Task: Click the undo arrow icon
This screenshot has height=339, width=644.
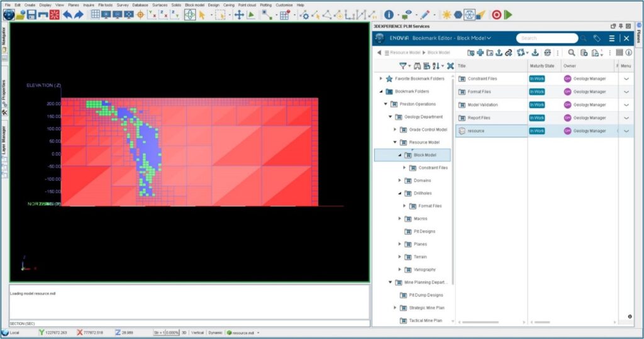Action: click(x=67, y=15)
